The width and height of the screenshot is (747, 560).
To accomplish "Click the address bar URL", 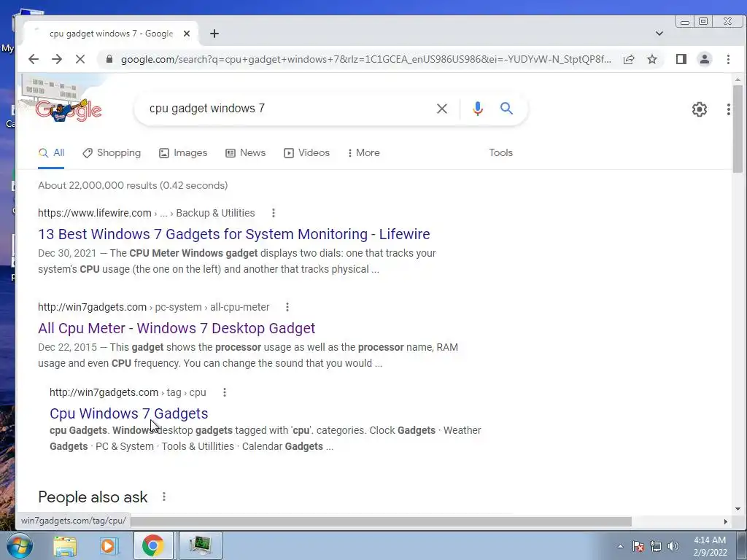I will tap(366, 59).
